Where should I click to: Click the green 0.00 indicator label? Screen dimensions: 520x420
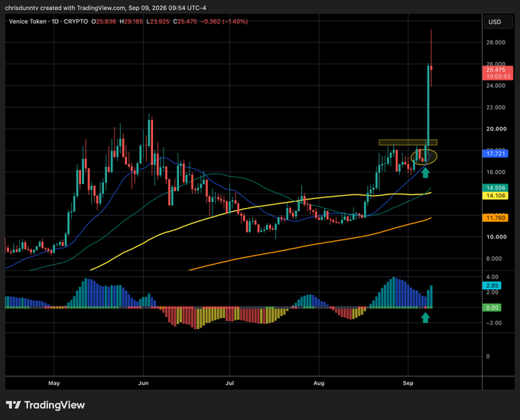pyautogui.click(x=492, y=308)
